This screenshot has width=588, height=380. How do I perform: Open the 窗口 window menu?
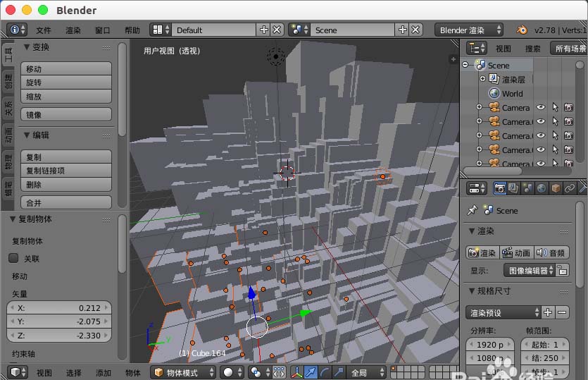[102, 30]
